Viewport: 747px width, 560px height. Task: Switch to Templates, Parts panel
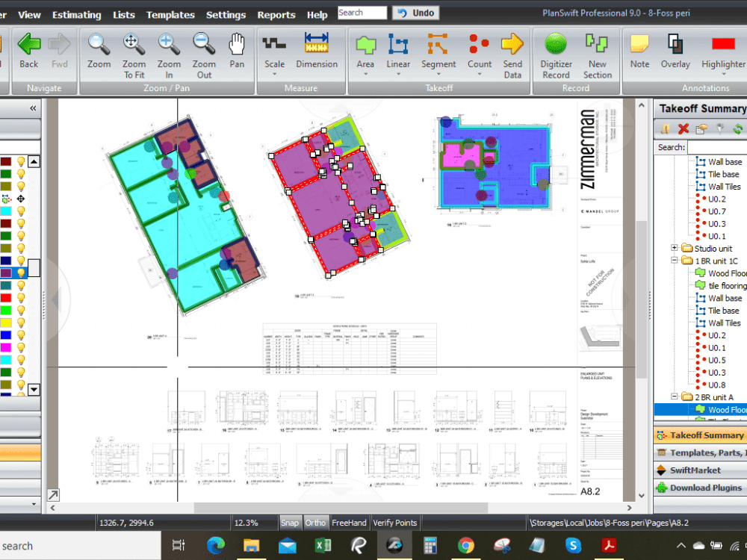tap(701, 453)
